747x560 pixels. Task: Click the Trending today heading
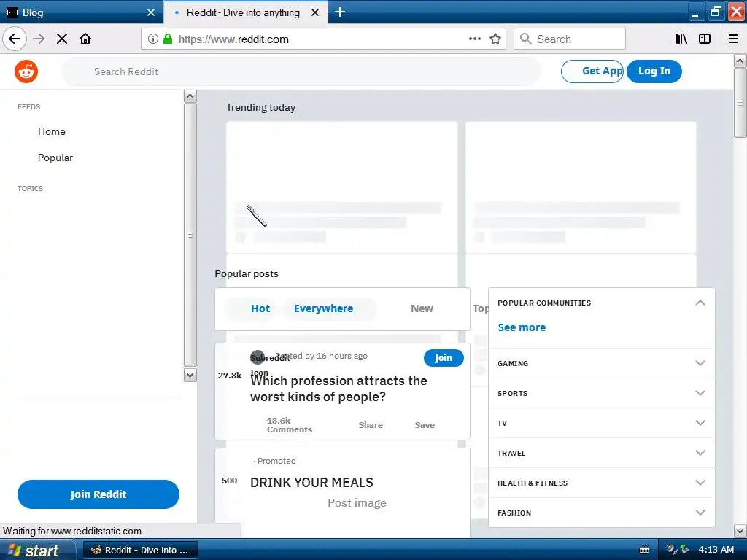(x=260, y=108)
